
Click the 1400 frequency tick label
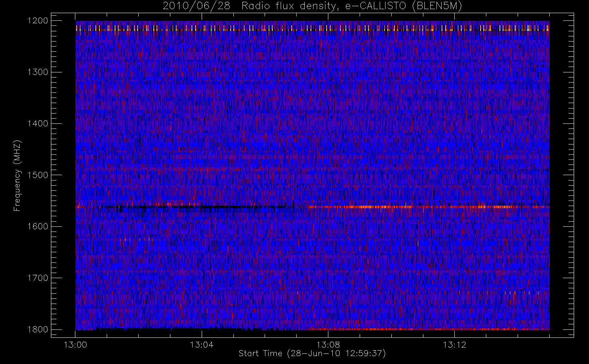(x=38, y=123)
